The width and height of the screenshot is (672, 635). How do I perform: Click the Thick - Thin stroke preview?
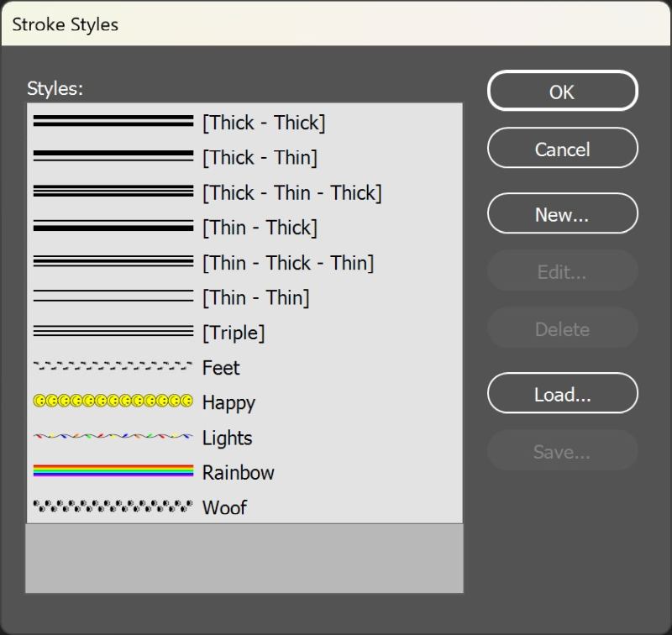pos(113,156)
